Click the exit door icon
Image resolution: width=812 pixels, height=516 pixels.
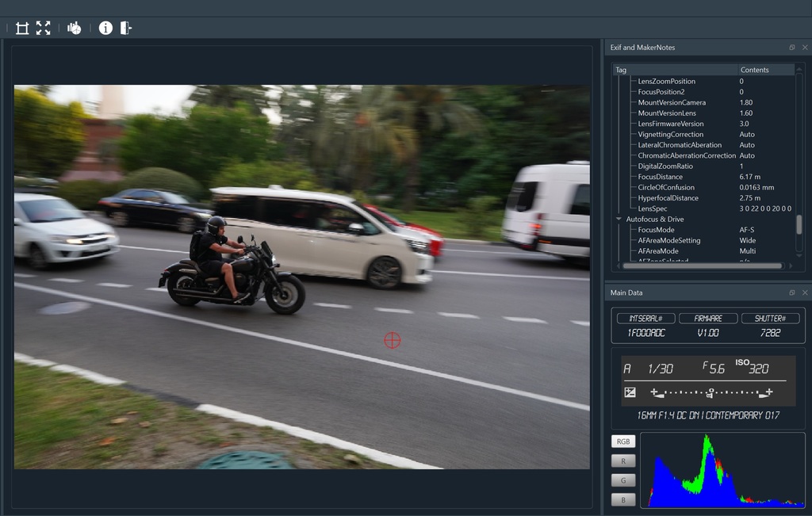click(126, 29)
